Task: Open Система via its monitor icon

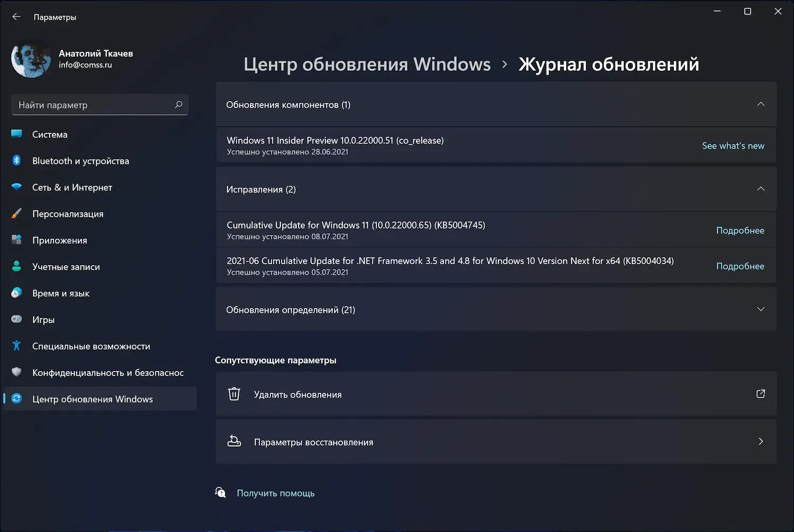Action: [16, 134]
